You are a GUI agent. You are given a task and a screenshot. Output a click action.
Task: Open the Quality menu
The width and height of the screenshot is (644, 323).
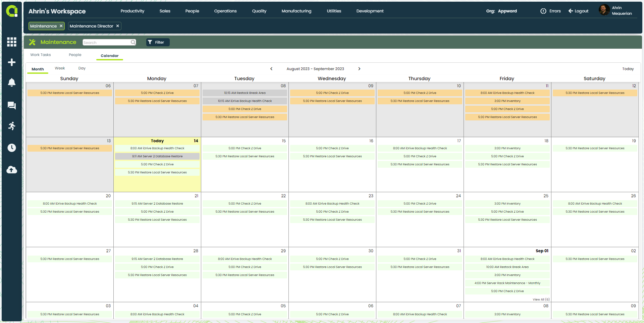[259, 11]
